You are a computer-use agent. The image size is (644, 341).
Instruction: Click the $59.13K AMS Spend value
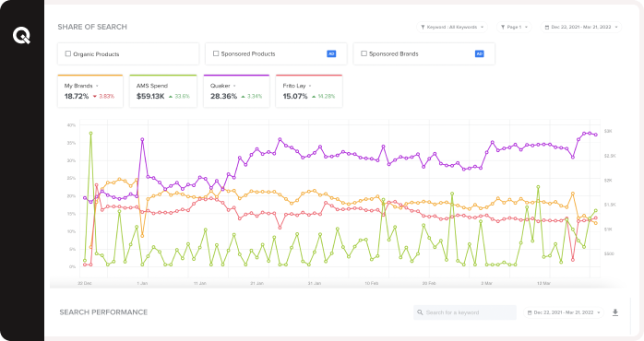pyautogui.click(x=150, y=97)
